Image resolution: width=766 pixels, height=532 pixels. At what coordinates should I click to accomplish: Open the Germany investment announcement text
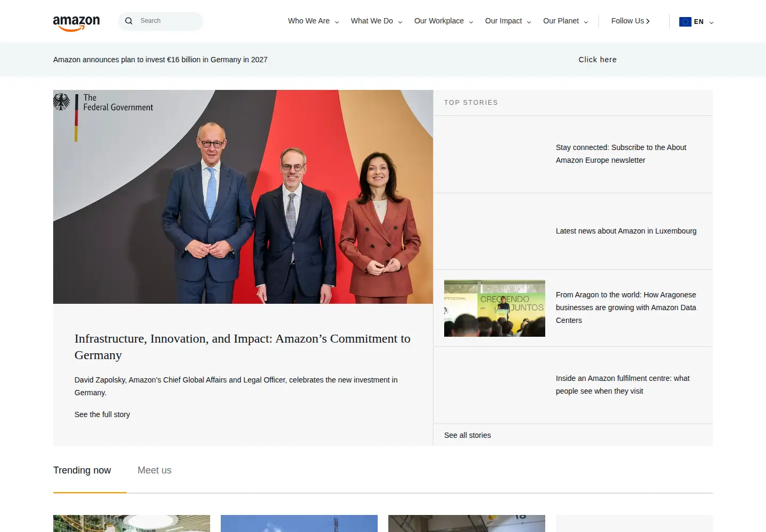pos(160,60)
